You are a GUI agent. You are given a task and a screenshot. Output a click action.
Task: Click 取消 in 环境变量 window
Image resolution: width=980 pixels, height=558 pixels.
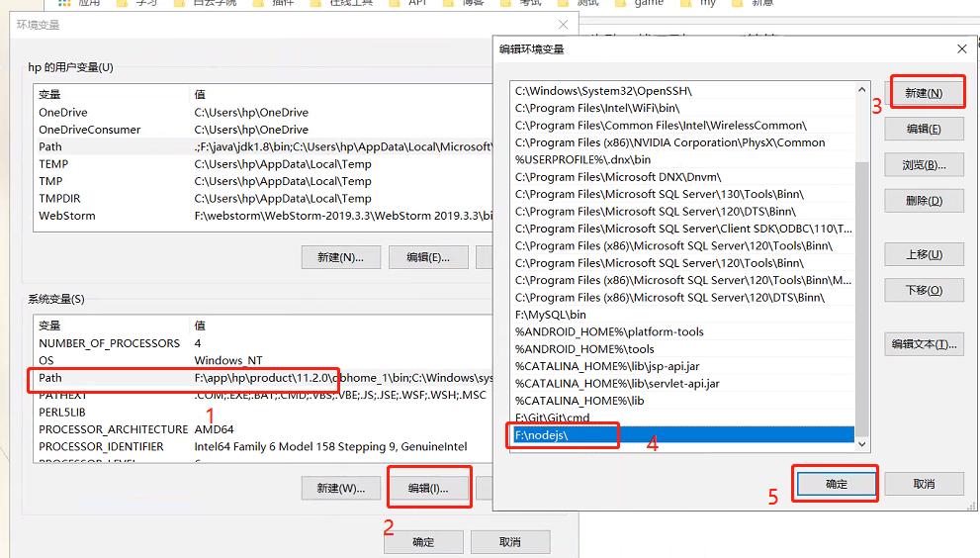point(510,542)
